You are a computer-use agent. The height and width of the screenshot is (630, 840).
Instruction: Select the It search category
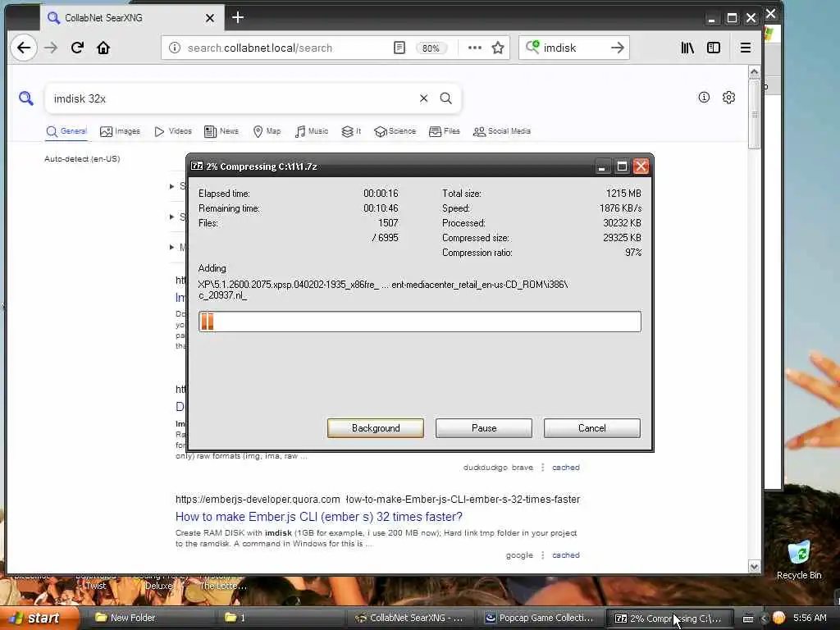point(351,131)
